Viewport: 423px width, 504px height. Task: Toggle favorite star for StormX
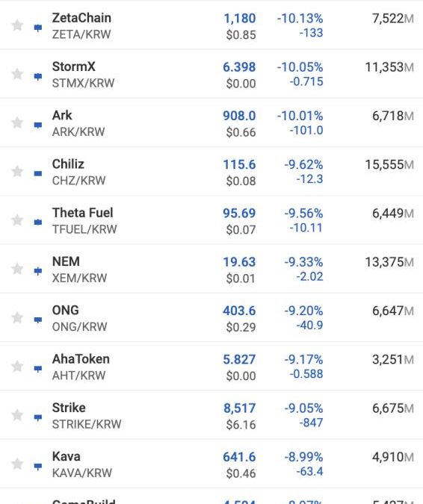[17, 74]
